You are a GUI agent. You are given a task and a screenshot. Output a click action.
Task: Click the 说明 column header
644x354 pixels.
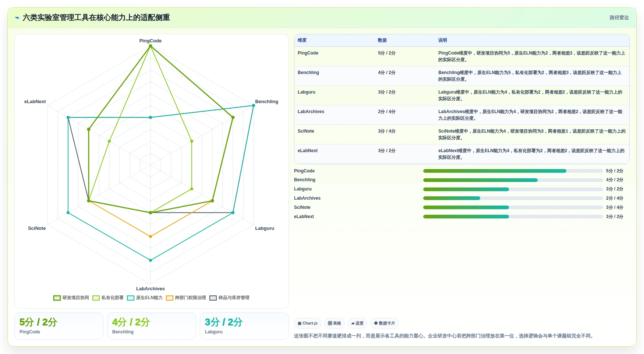[443, 40]
